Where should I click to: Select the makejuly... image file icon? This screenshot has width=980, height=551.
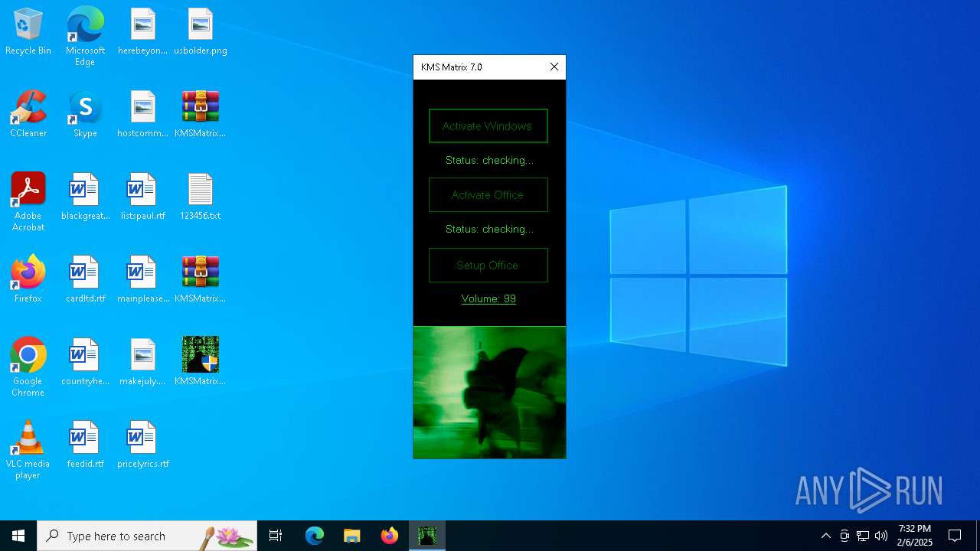pyautogui.click(x=142, y=363)
